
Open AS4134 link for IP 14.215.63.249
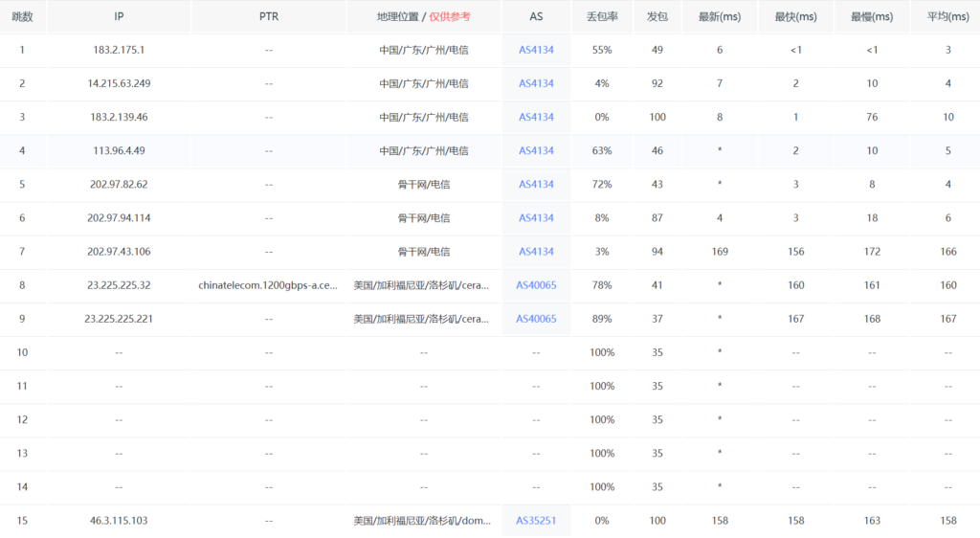click(x=536, y=83)
